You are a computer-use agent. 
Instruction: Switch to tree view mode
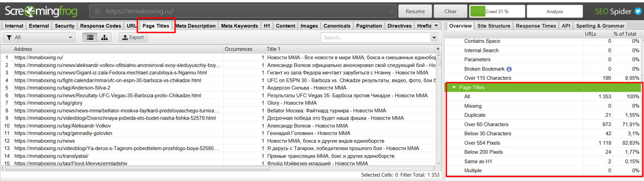click(104, 37)
